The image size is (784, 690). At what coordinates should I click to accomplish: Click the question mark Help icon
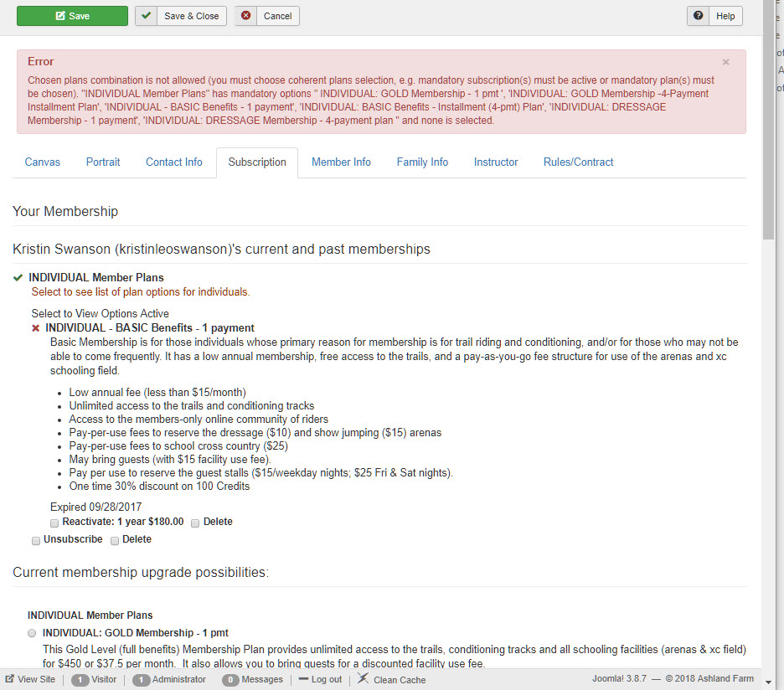(x=698, y=16)
